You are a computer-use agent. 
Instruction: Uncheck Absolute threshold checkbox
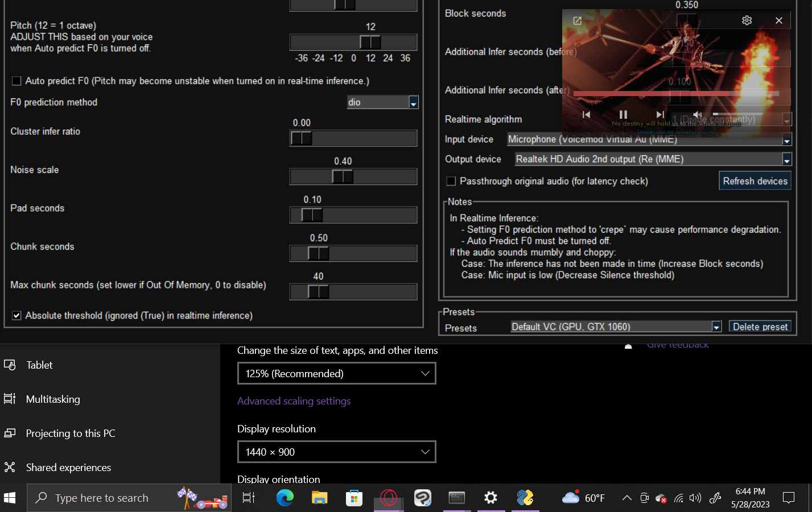pyautogui.click(x=17, y=315)
